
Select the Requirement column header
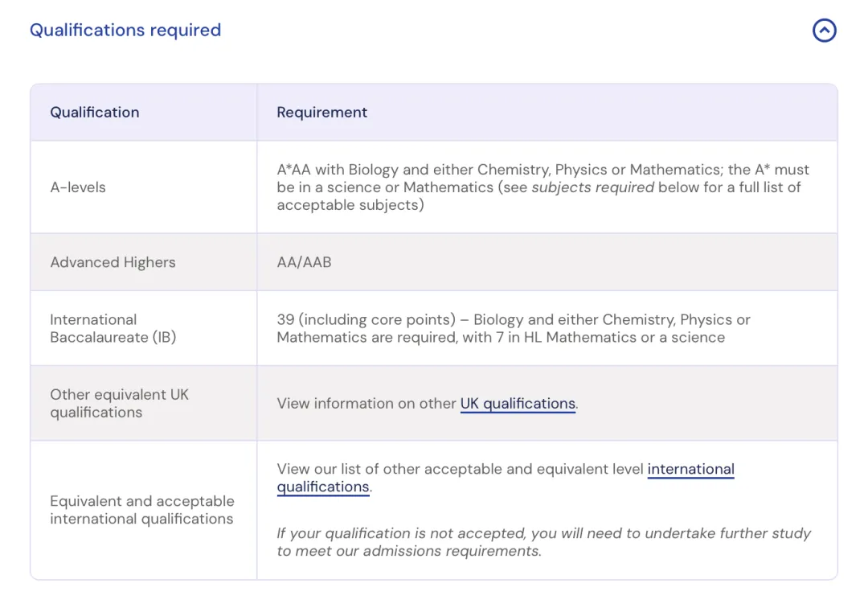tap(321, 113)
